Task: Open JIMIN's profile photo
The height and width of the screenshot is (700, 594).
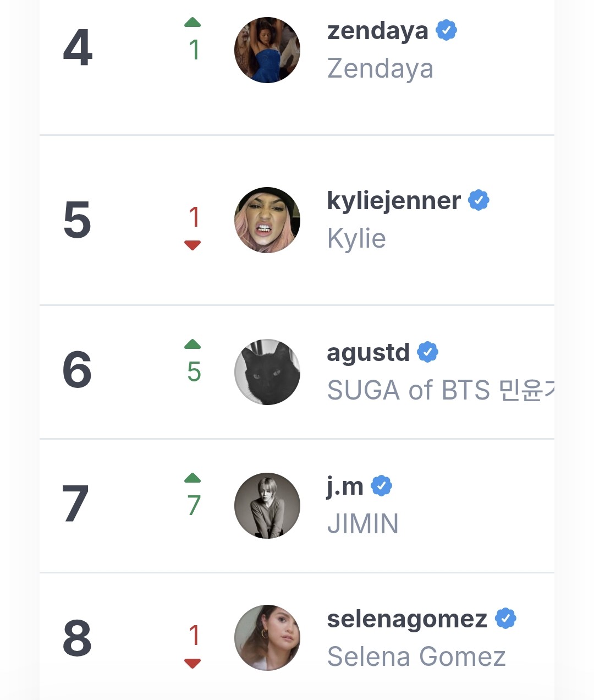Action: pyautogui.click(x=267, y=506)
